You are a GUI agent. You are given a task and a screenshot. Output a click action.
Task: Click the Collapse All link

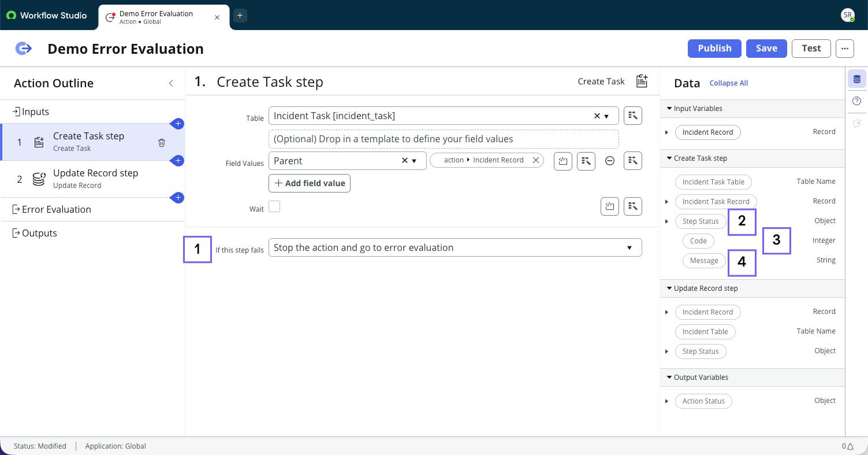coord(728,83)
